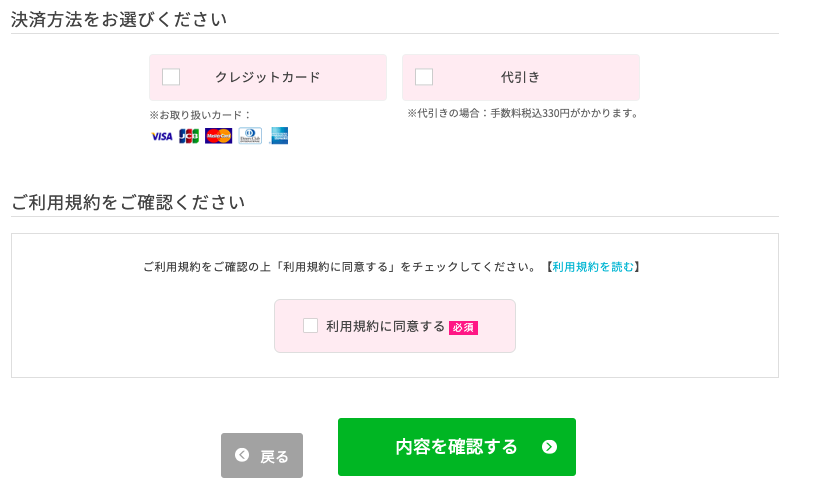Click the left arrow icon on 戻る button

[242, 455]
